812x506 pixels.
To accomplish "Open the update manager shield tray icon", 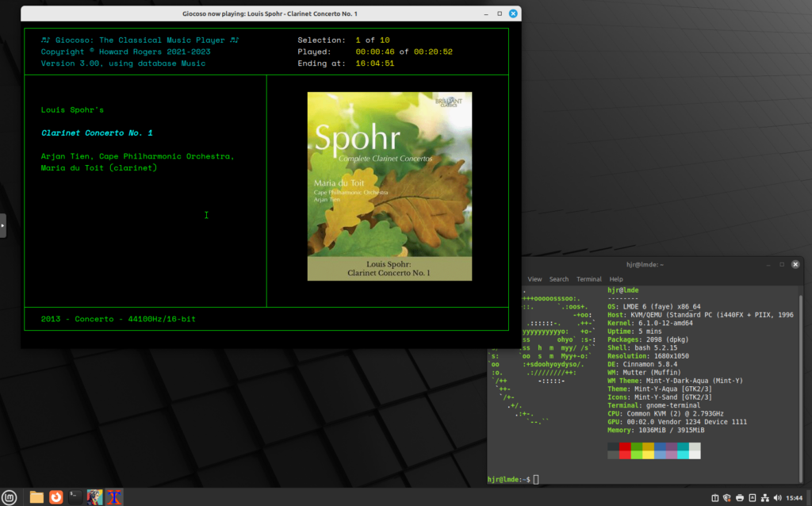I will click(x=727, y=498).
